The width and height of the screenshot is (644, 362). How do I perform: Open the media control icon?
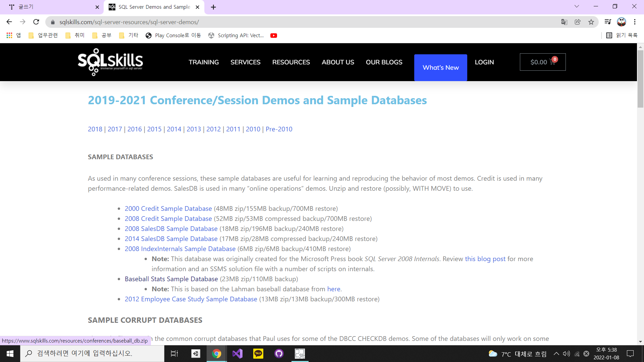(608, 22)
